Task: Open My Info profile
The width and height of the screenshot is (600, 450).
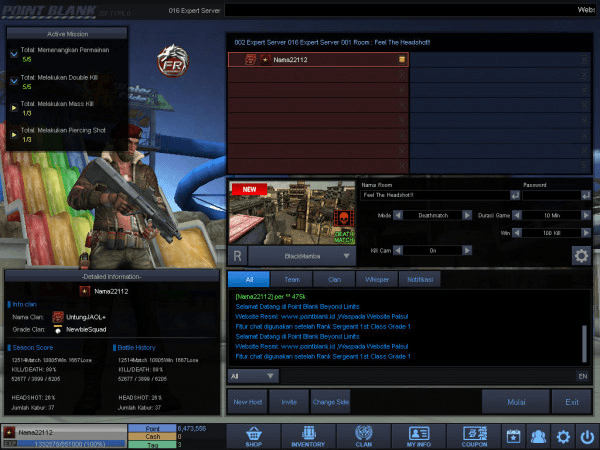Action: [420, 436]
